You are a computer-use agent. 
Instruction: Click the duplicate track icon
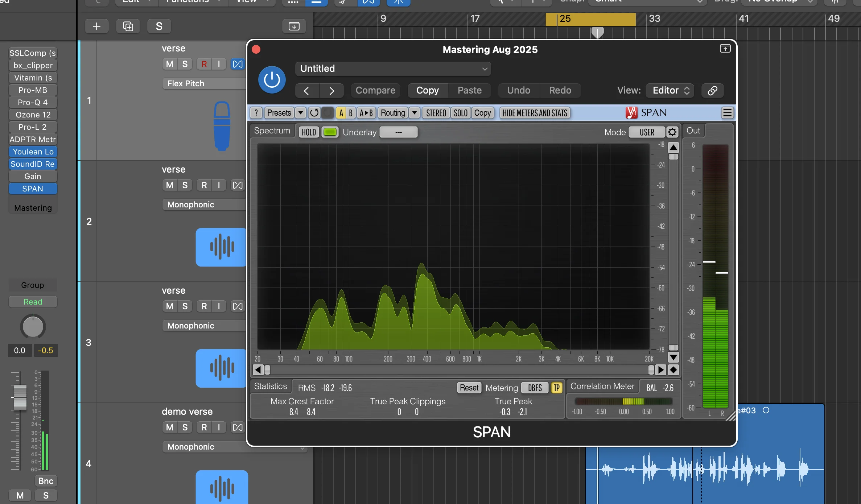(x=128, y=26)
